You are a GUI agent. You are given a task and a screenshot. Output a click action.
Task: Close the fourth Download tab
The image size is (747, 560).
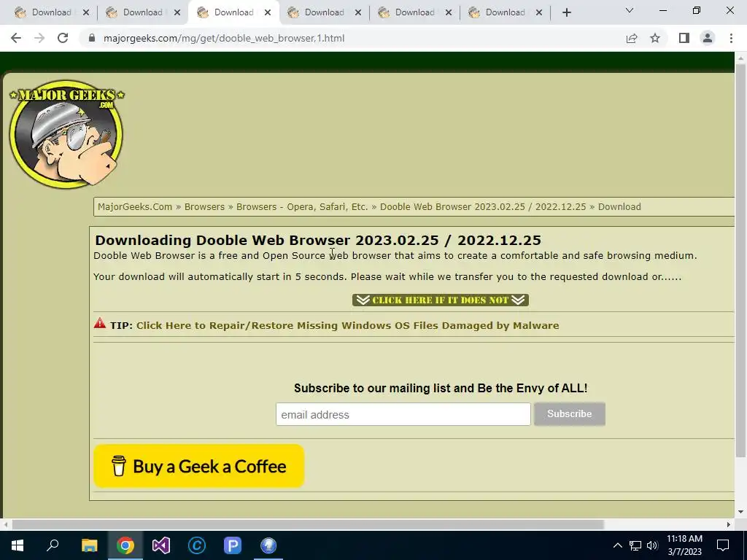[358, 13]
